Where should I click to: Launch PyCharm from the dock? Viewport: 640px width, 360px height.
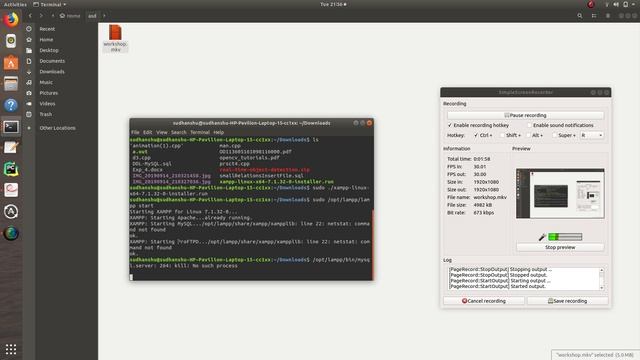(x=11, y=169)
